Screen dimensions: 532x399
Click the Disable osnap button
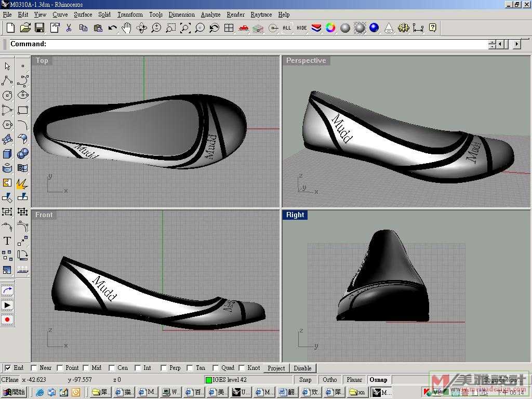tap(303, 368)
